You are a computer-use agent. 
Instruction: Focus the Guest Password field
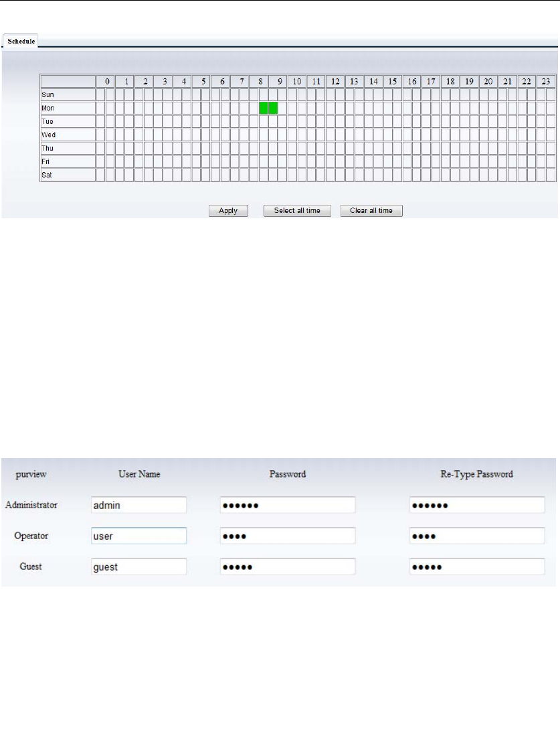[288, 567]
